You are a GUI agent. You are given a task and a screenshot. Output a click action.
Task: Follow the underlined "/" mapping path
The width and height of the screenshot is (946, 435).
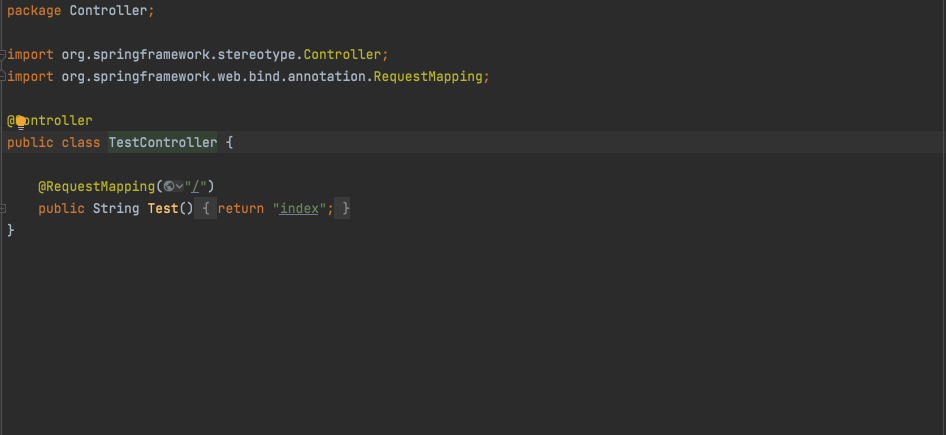[195, 186]
